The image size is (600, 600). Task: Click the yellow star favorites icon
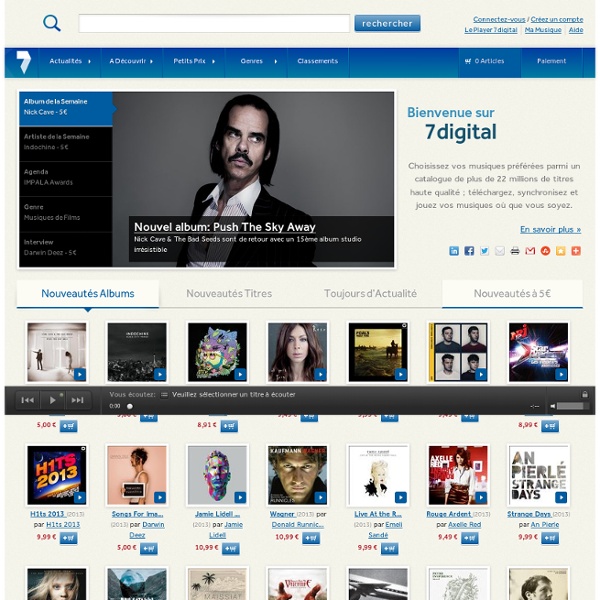coord(561,251)
